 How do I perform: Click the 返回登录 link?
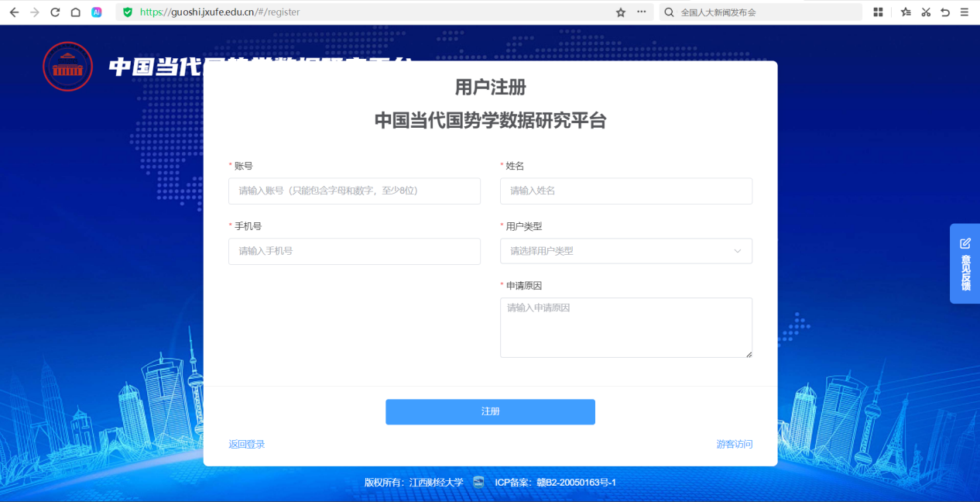[x=246, y=445]
